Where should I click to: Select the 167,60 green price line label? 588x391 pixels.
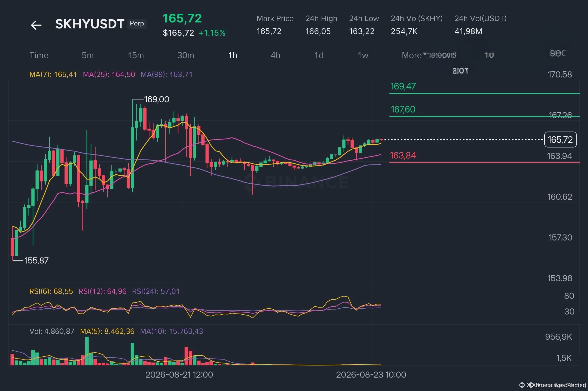coord(403,109)
